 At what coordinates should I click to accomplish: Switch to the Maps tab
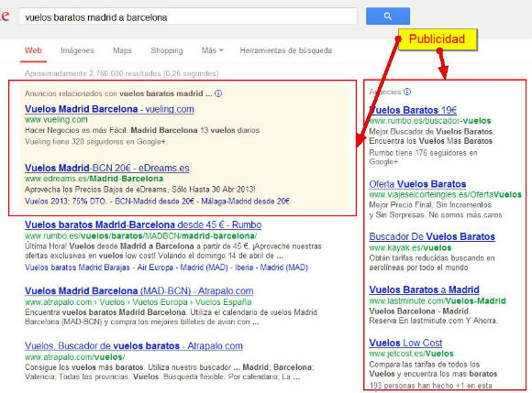pyautogui.click(x=122, y=50)
